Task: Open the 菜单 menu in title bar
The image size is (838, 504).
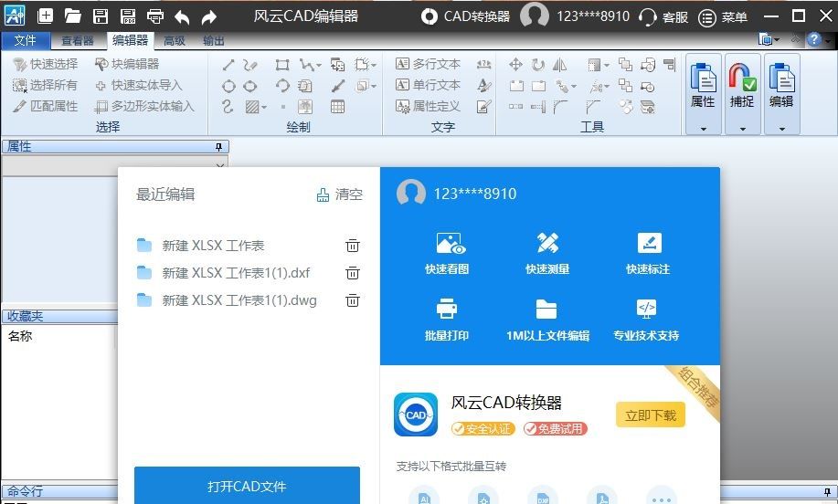Action: pyautogui.click(x=723, y=17)
